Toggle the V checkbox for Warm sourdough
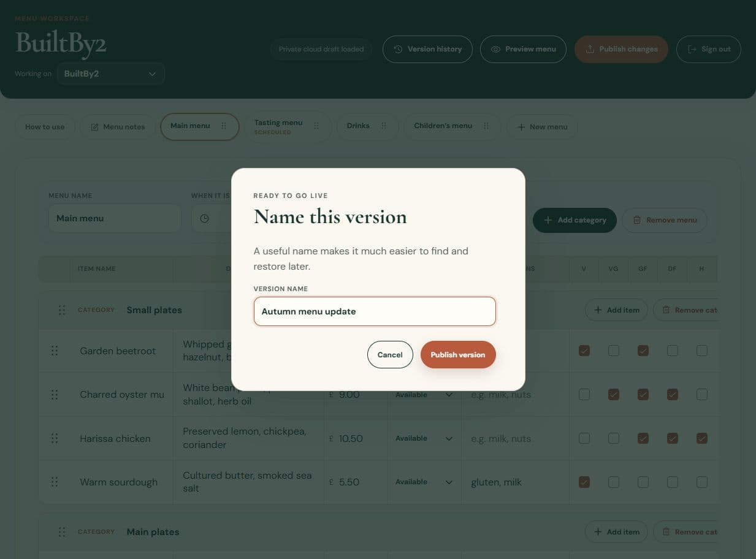Viewport: 756px width, 559px height. 584,482
